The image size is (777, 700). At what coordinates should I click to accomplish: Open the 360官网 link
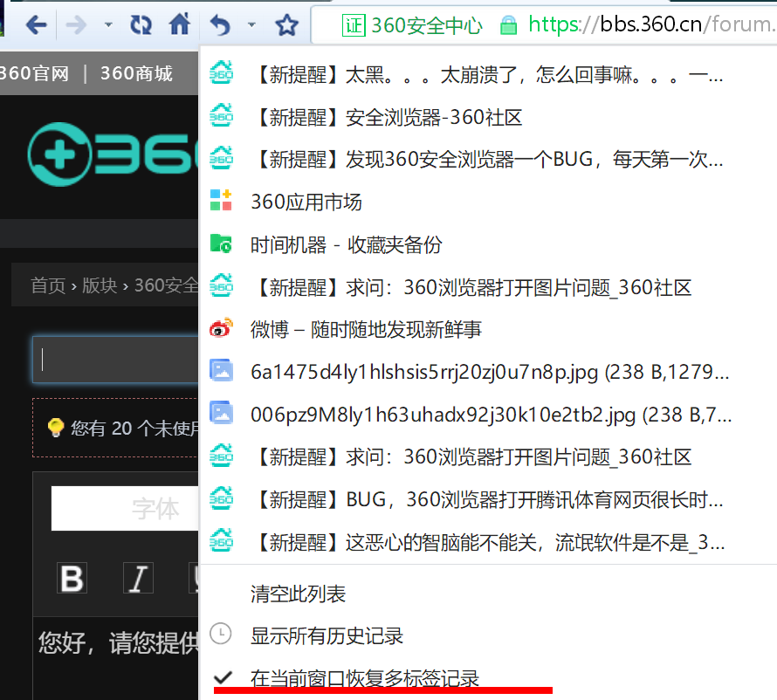(34, 73)
